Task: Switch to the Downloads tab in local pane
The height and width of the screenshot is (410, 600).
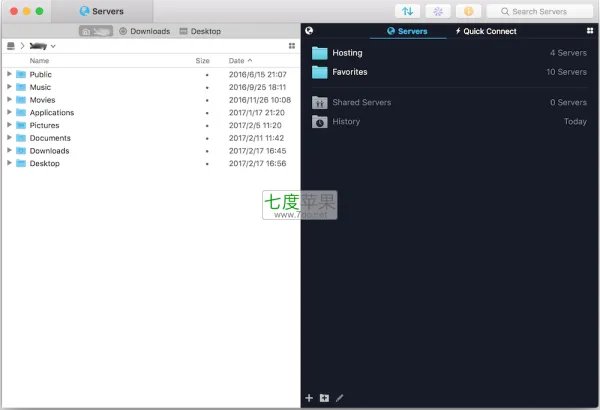Action: (x=144, y=31)
